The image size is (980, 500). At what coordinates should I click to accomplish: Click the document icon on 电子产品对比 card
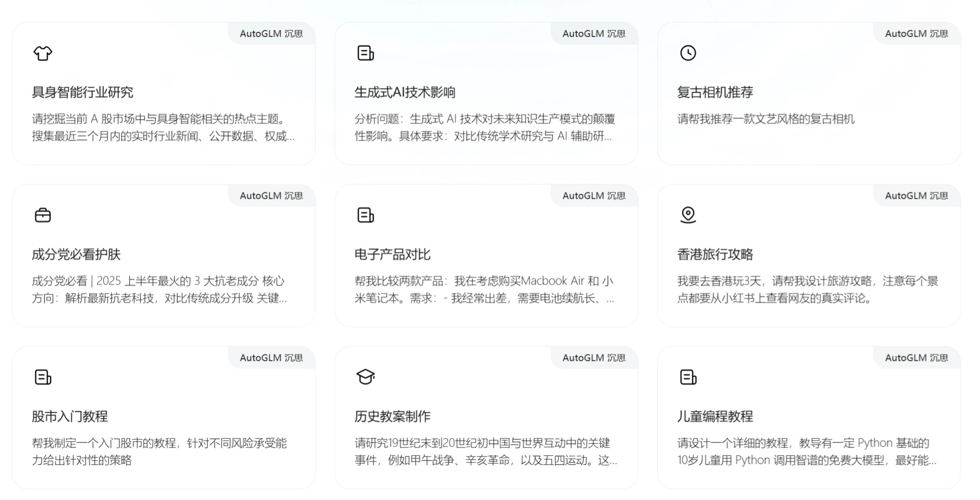[x=366, y=215]
